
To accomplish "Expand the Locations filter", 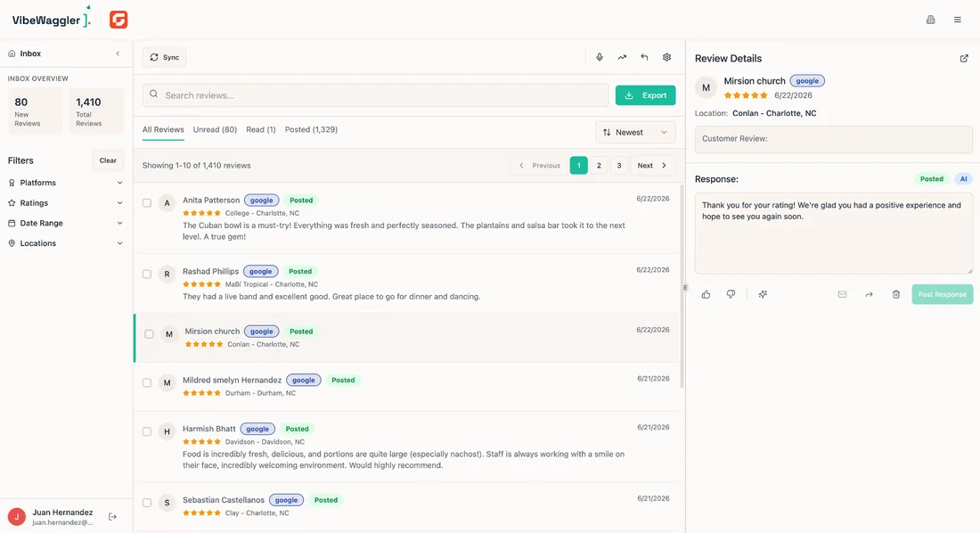I will point(66,243).
